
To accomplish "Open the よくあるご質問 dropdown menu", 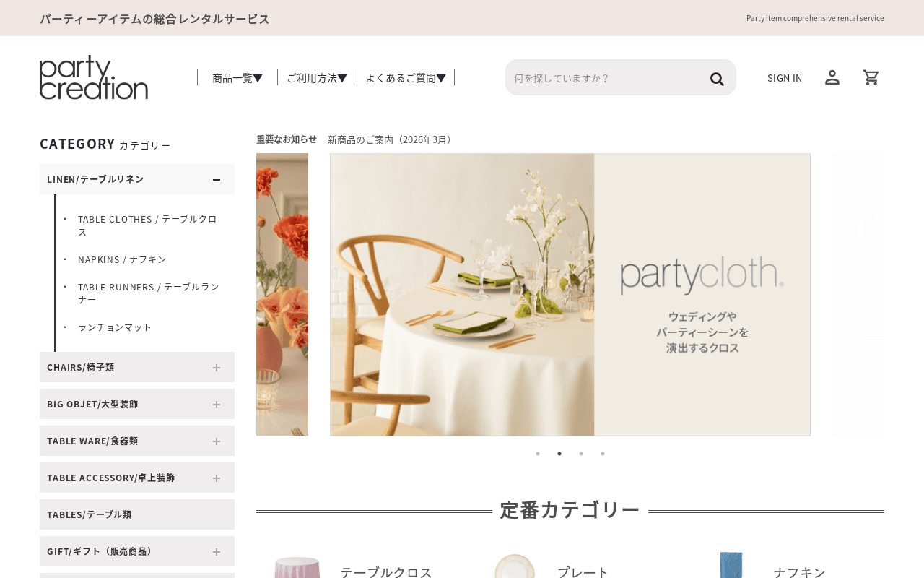I will pyautogui.click(x=406, y=78).
